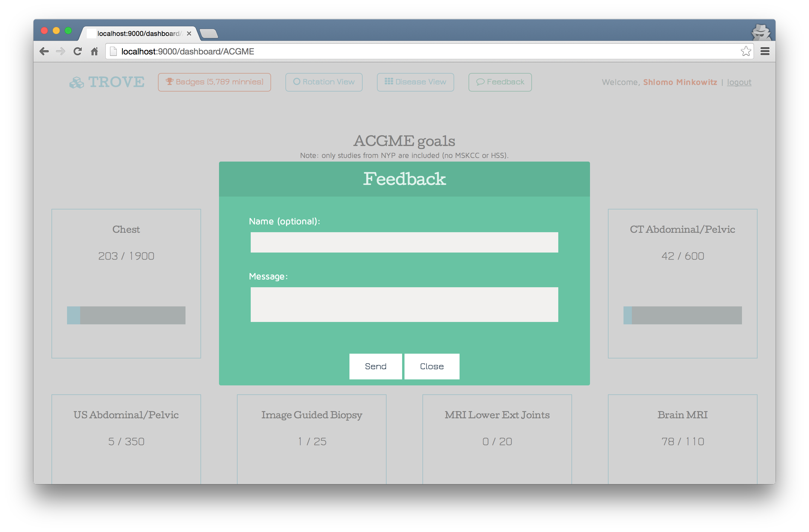Image resolution: width=809 pixels, height=532 pixels.
Task: Click the logout link
Action: point(739,82)
